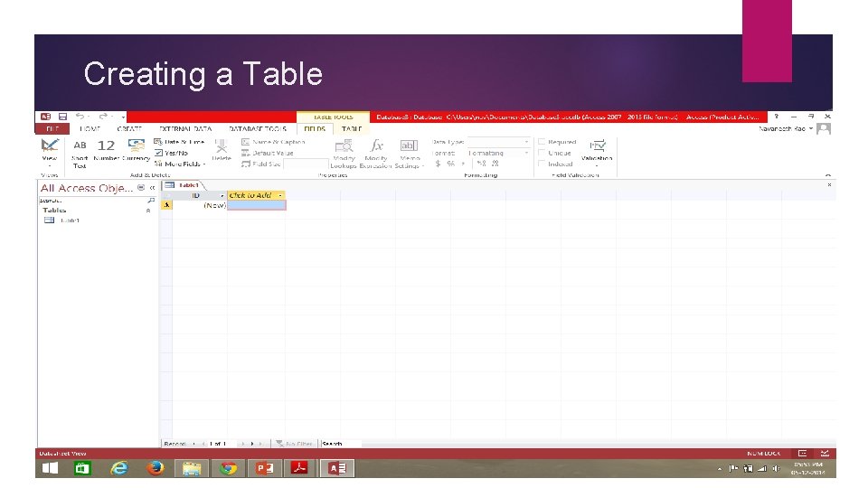The height and width of the screenshot is (488, 868).
Task: Click the user account picture icon
Action: [x=824, y=129]
